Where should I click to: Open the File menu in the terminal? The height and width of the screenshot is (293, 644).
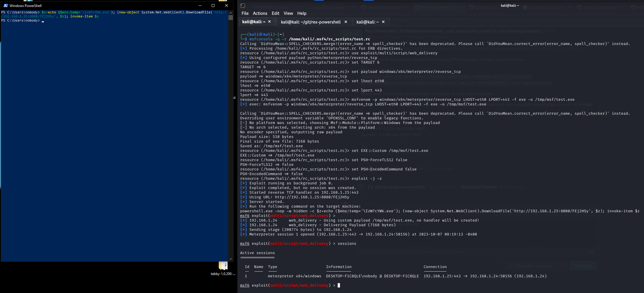pos(245,13)
